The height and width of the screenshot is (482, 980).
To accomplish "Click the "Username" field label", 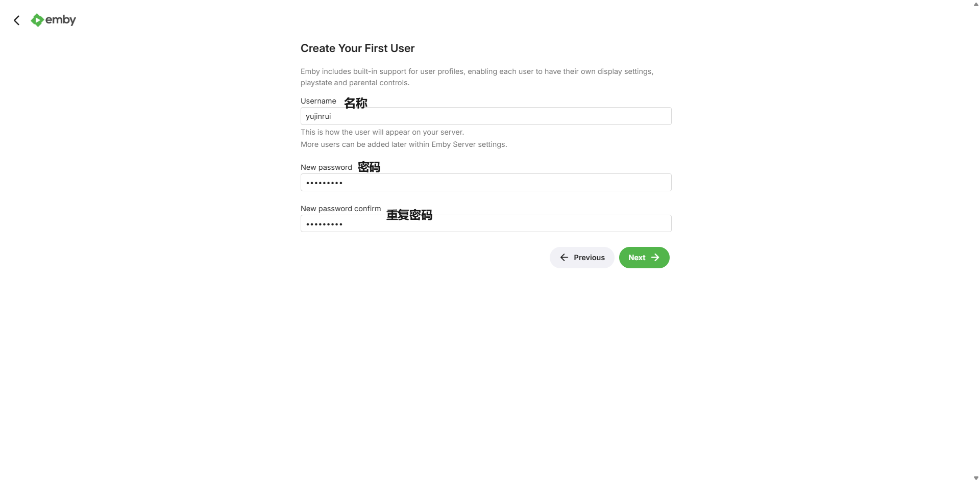I will pos(318,101).
